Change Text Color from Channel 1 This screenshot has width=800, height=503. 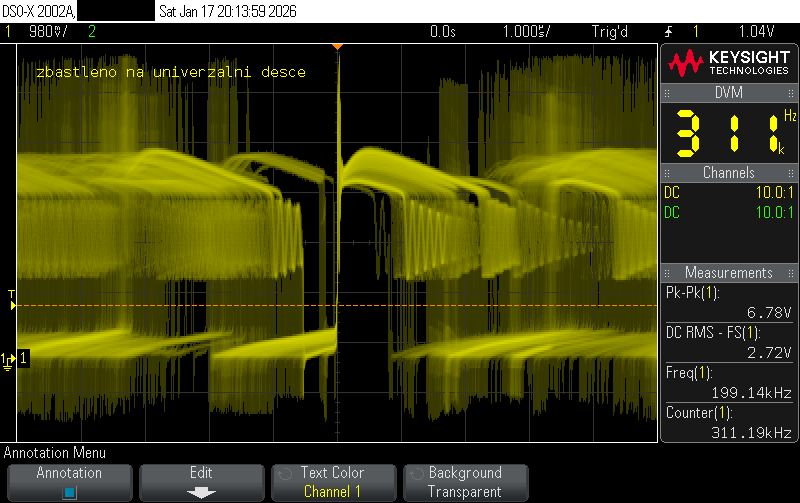point(332,482)
